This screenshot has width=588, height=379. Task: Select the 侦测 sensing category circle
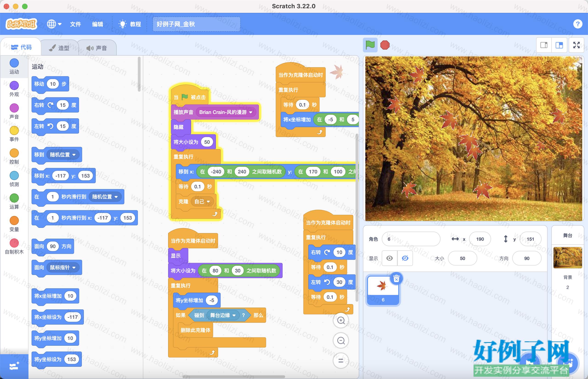click(14, 175)
